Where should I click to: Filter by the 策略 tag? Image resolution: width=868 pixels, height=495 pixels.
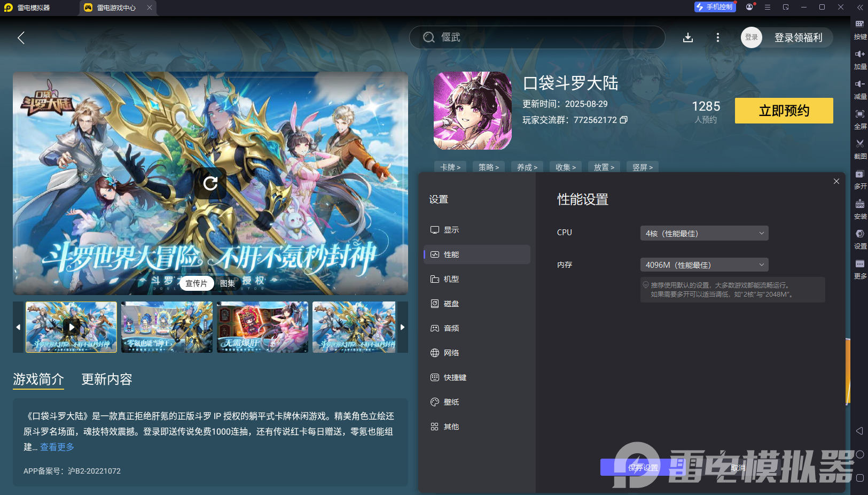tap(489, 167)
